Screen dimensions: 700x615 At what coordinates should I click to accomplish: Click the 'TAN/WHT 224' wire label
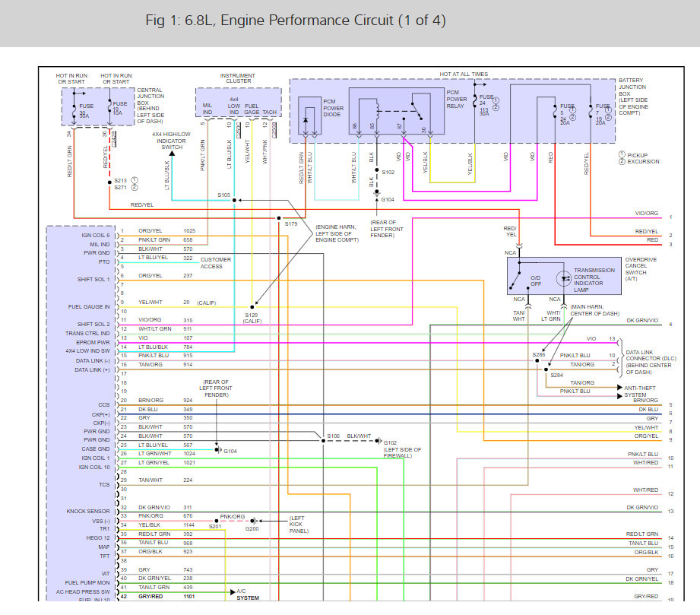point(165,480)
